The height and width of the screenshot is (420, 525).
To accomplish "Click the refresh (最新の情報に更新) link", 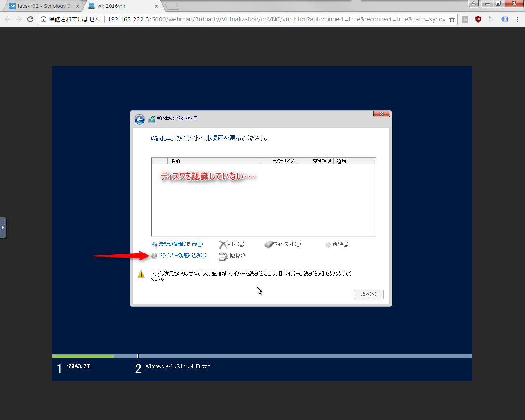I will pyautogui.click(x=181, y=244).
